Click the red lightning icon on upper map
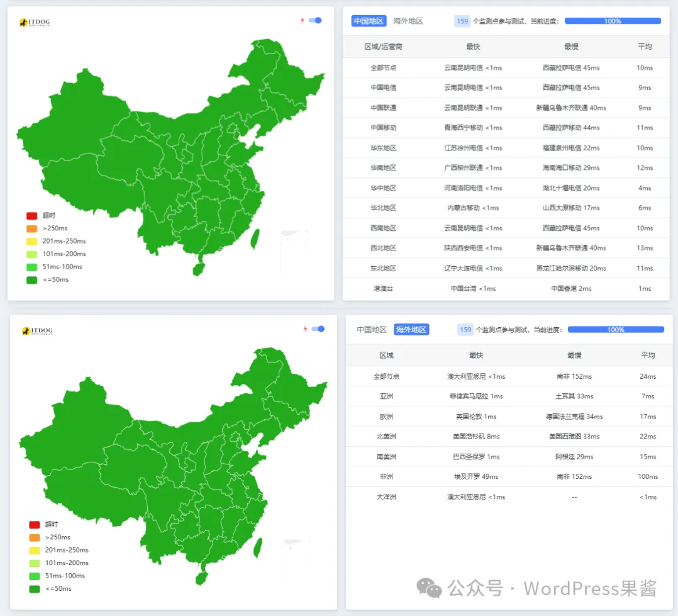The height and width of the screenshot is (616, 678). (302, 20)
